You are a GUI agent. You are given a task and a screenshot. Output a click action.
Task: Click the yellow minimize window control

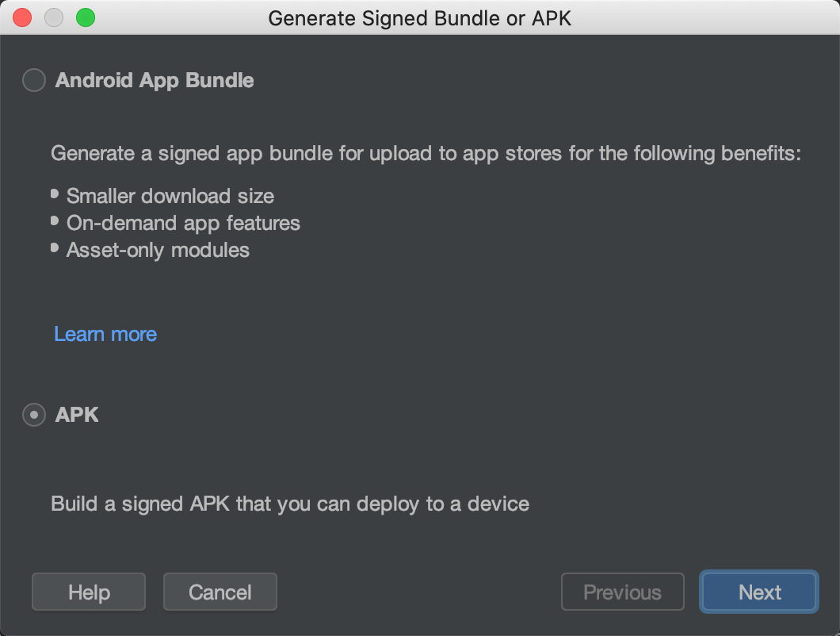click(54, 17)
